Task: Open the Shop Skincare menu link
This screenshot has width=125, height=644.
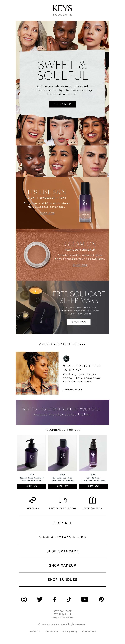Action: (62, 551)
